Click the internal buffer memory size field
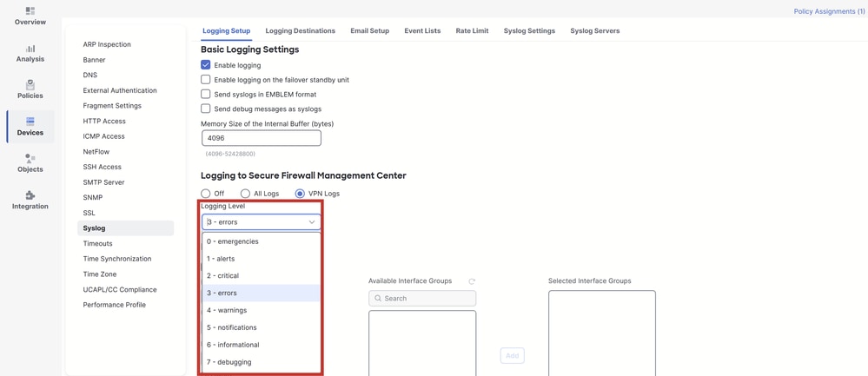The height and width of the screenshot is (376, 868). click(261, 138)
